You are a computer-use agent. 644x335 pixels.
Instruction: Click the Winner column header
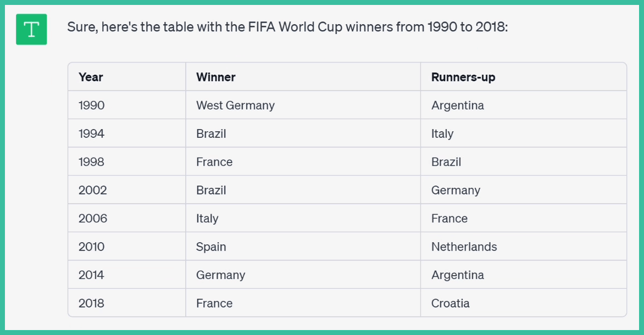(215, 77)
